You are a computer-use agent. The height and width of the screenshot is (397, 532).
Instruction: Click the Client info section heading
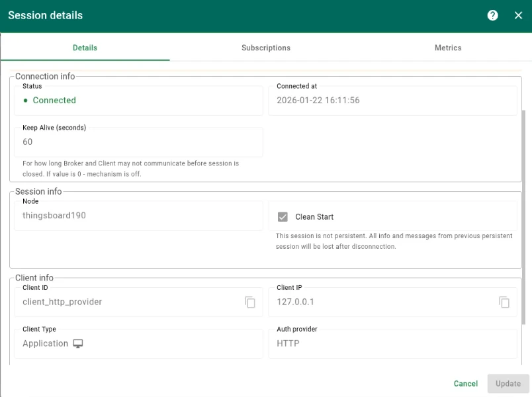[34, 278]
